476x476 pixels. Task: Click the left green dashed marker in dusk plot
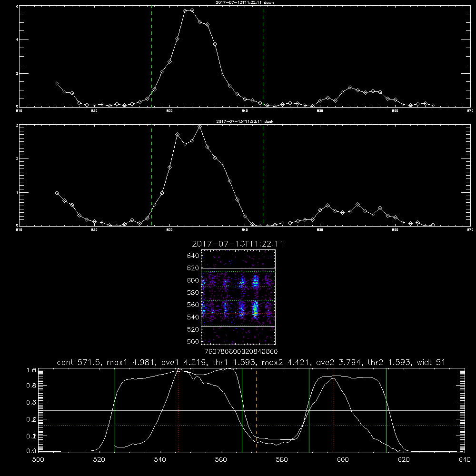click(151, 175)
